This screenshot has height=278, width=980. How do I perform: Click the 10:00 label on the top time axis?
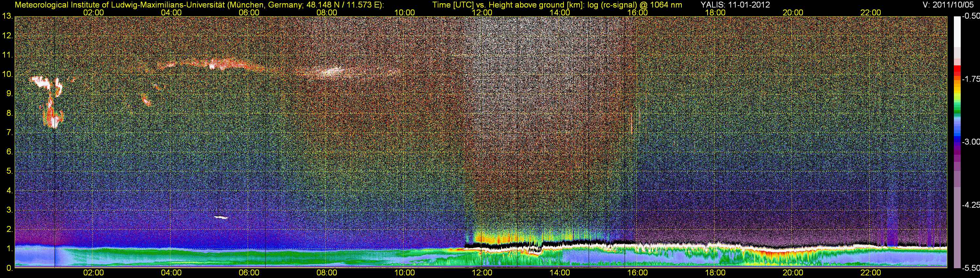click(x=404, y=12)
